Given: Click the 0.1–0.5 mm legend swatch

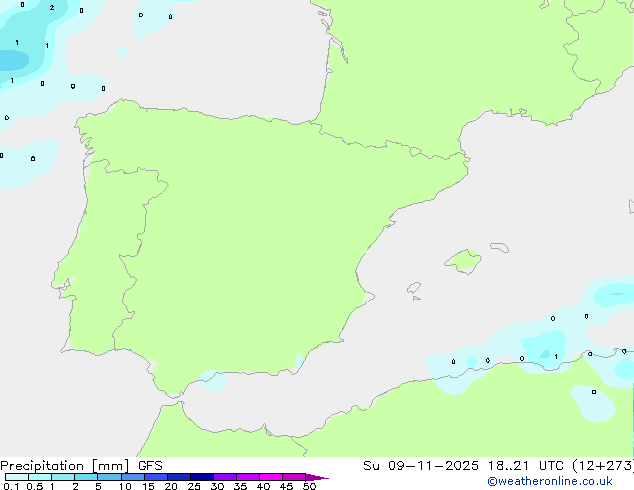Looking at the screenshot, I should [x=17, y=477].
